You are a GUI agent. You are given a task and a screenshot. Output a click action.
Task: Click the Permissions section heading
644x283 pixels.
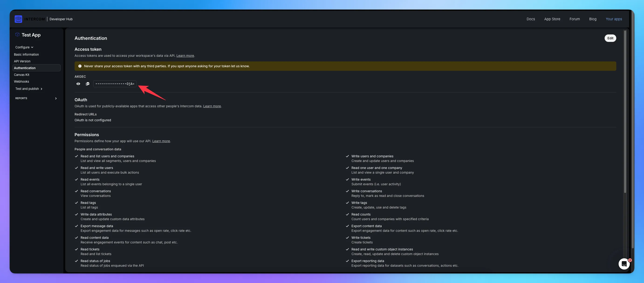coord(87,135)
